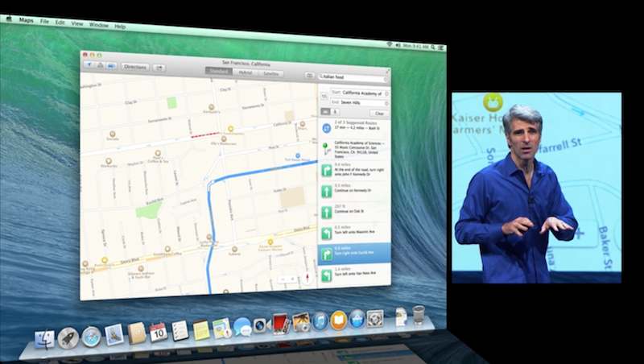The image size is (644, 364).
Task: Open the File menu
Action: (x=44, y=22)
